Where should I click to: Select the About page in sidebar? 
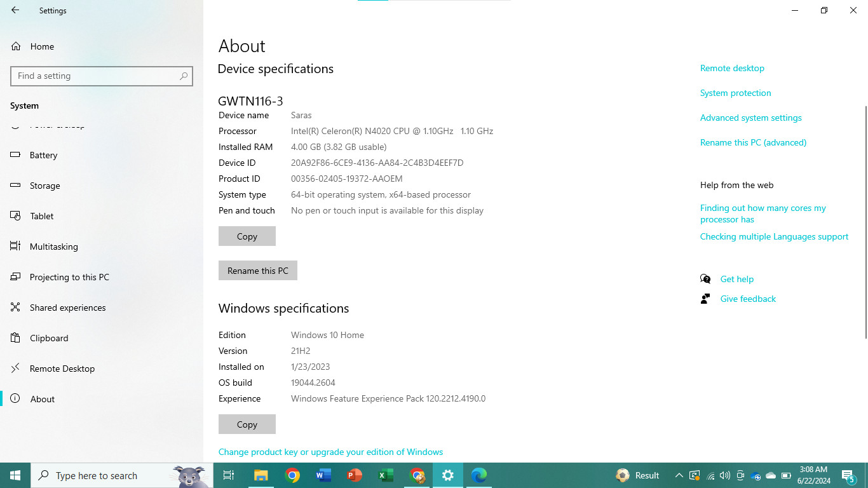[x=102, y=399]
